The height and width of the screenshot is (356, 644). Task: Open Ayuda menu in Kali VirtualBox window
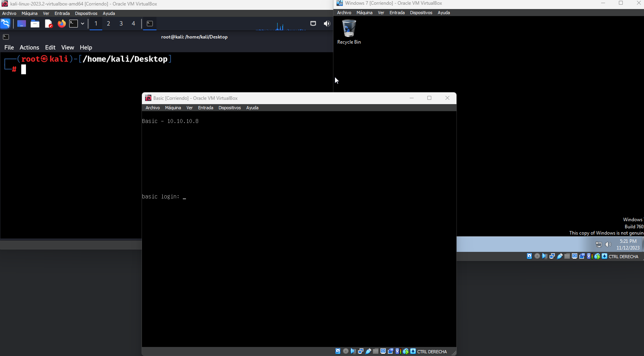pyautogui.click(x=109, y=13)
